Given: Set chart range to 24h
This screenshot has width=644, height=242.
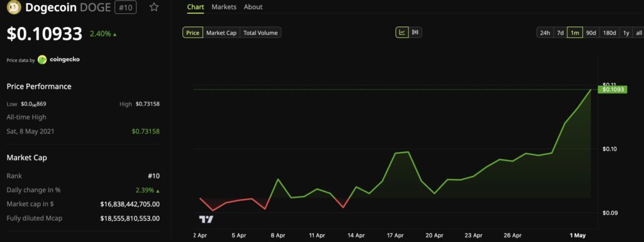Looking at the screenshot, I should click(545, 33).
